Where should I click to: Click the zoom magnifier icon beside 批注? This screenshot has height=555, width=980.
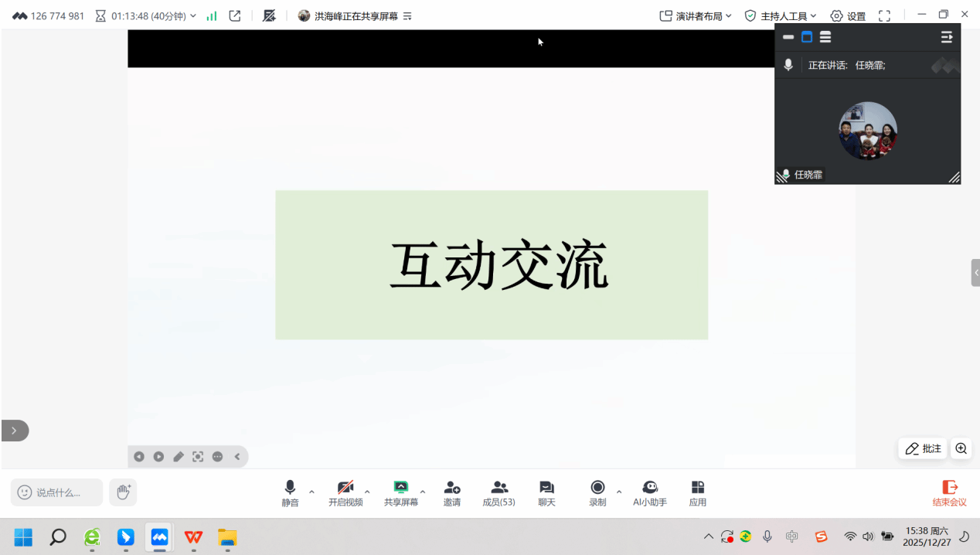coord(961,448)
